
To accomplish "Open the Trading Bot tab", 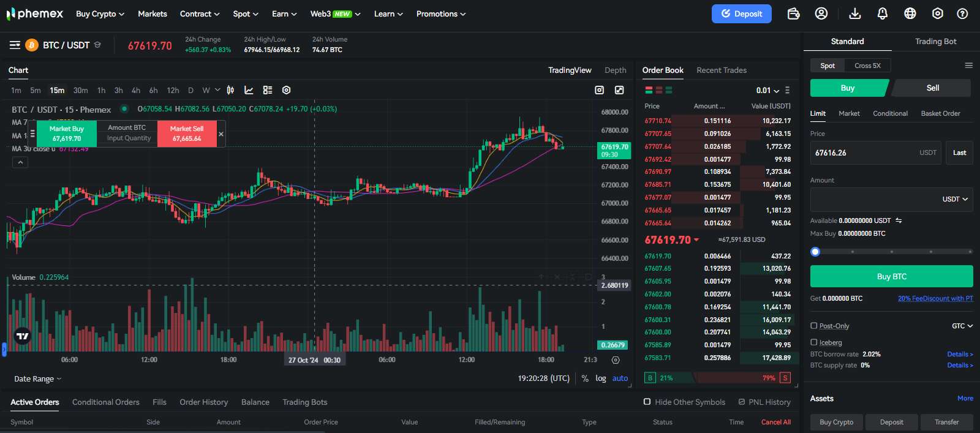I will coord(935,42).
